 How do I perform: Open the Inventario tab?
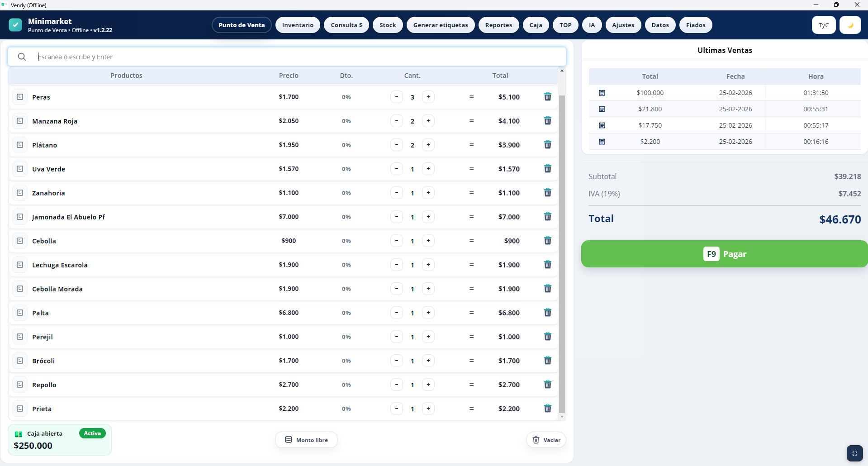(298, 25)
